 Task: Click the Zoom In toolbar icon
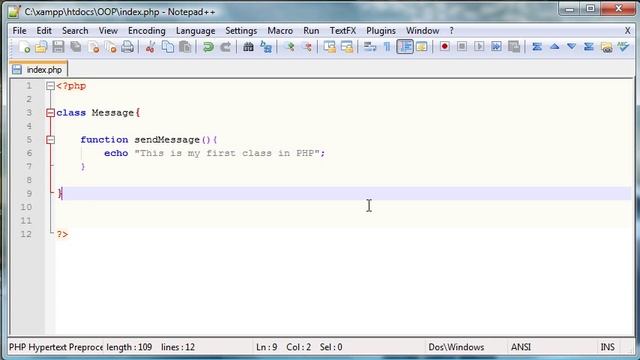tap(289, 47)
